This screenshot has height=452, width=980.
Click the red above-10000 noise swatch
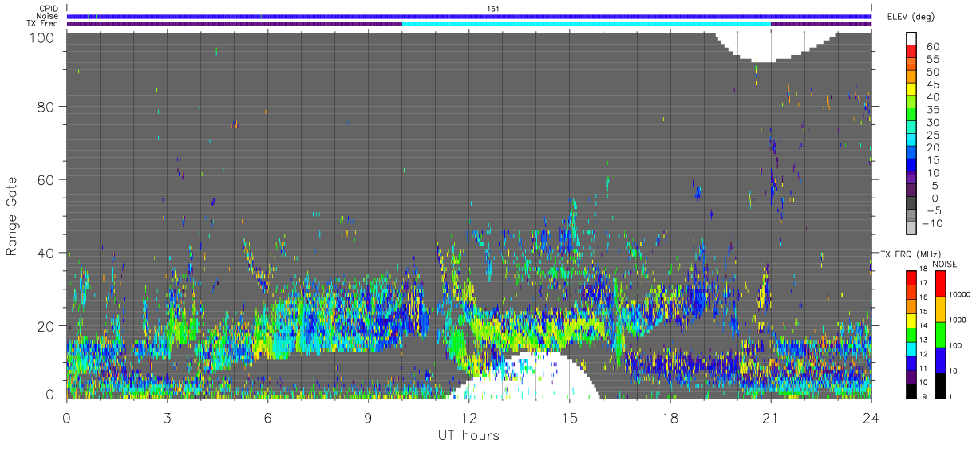pos(939,284)
